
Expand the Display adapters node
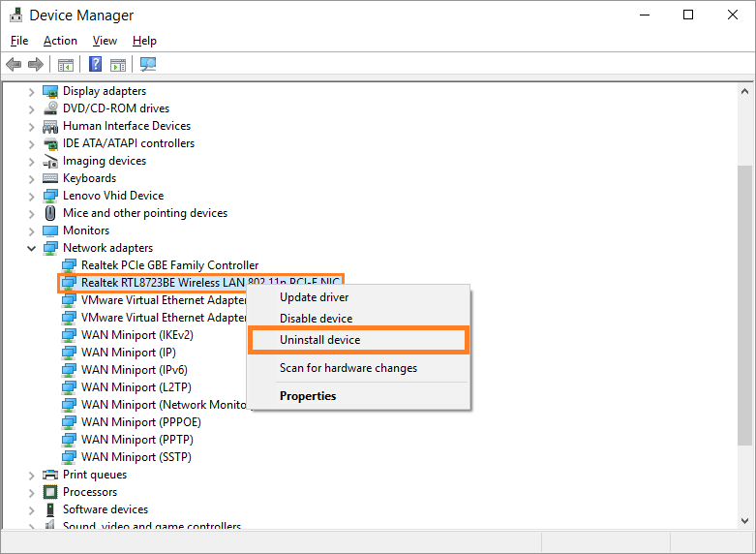pos(31,92)
